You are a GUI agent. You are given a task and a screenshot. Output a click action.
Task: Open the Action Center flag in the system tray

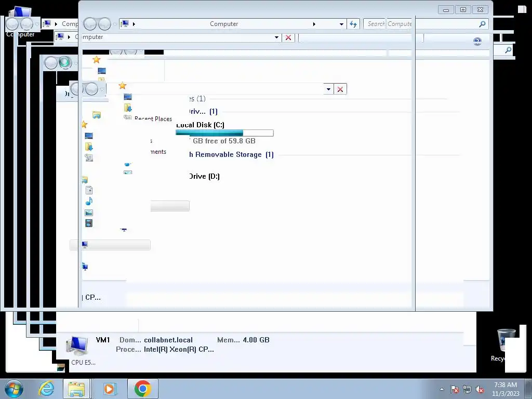pyautogui.click(x=455, y=390)
